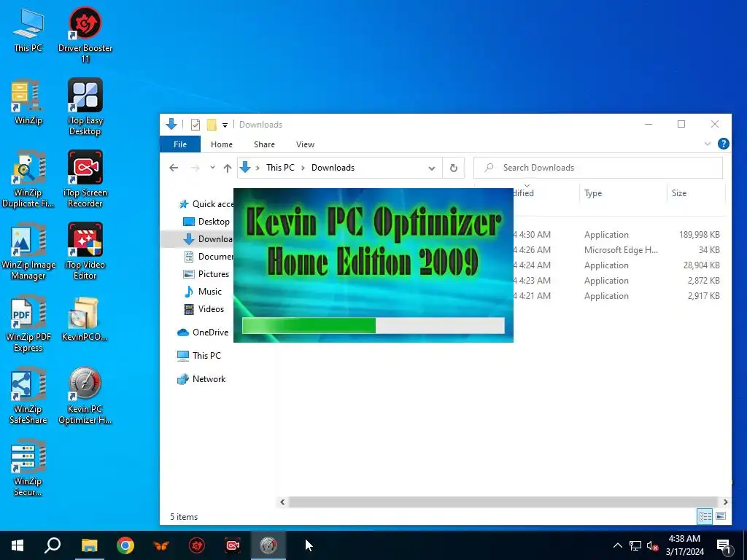Open Recent locations dropdown arrow
This screenshot has height=560, width=747.
[212, 168]
